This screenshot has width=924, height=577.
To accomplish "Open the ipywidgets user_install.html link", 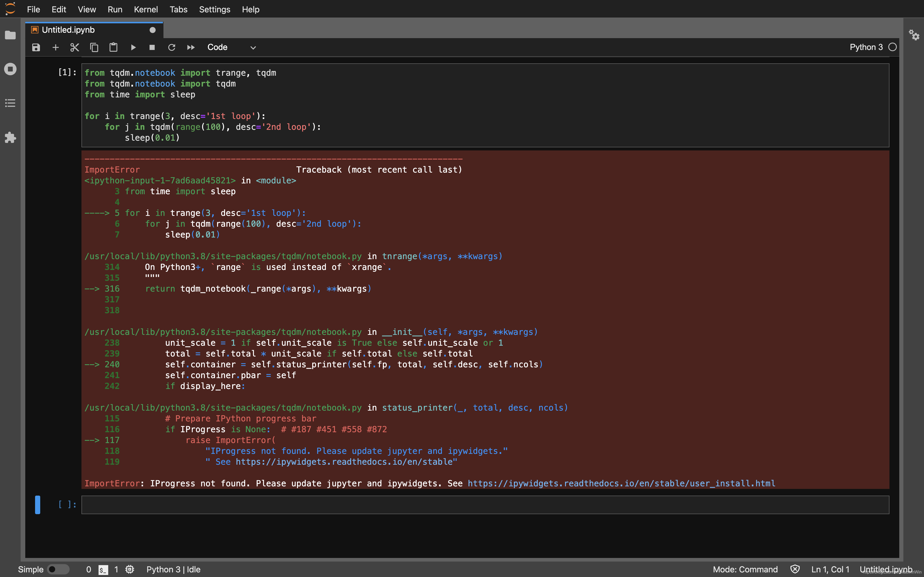I will coord(621,483).
